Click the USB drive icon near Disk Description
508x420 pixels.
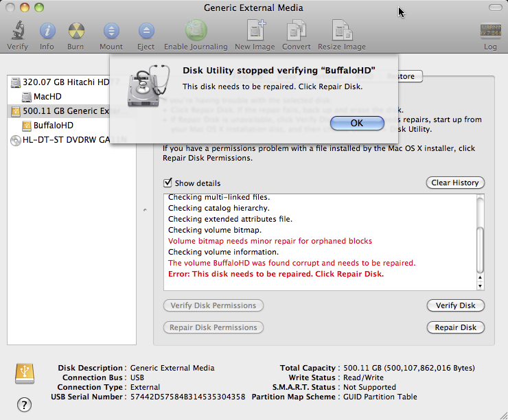pos(25,374)
